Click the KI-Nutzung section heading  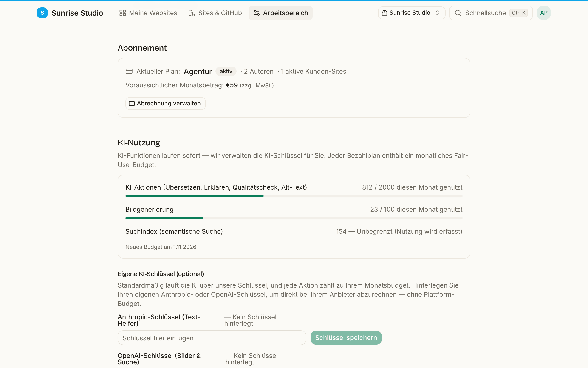tap(139, 143)
